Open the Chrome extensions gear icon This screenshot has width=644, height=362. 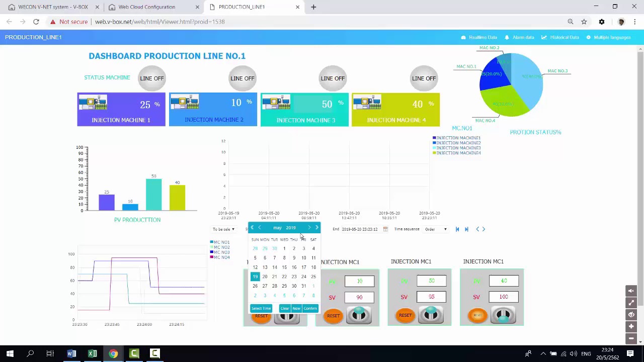point(602,22)
